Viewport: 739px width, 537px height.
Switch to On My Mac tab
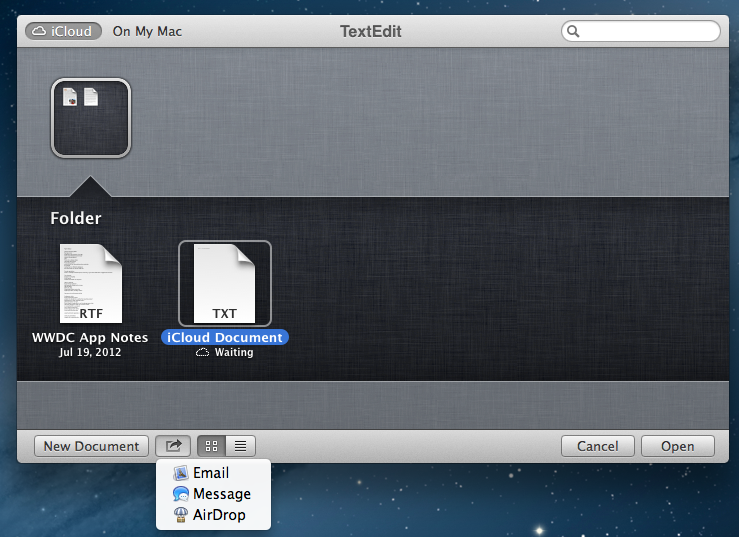147,31
